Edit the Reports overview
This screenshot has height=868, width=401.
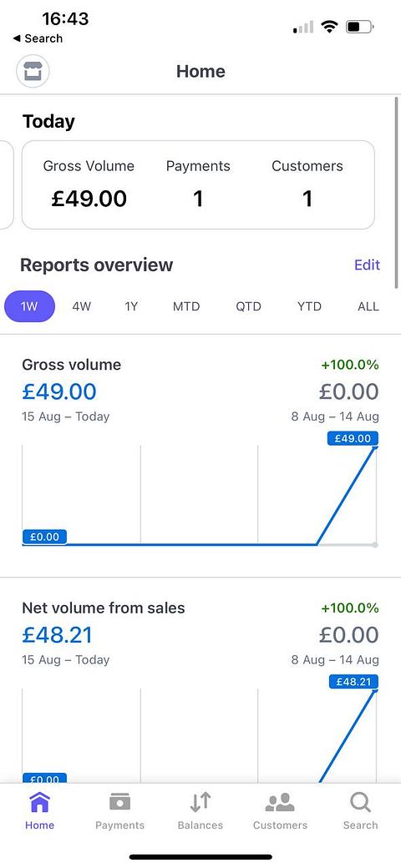click(368, 265)
